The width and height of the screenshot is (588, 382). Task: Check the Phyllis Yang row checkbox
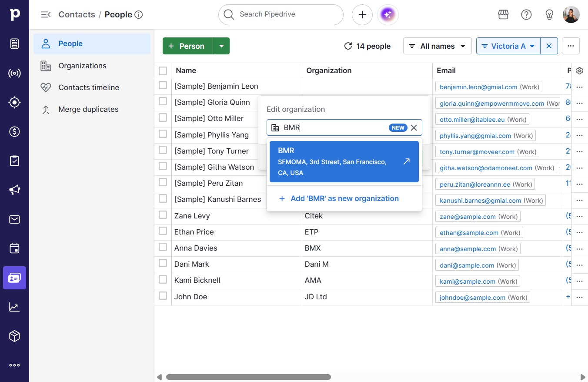pyautogui.click(x=163, y=134)
